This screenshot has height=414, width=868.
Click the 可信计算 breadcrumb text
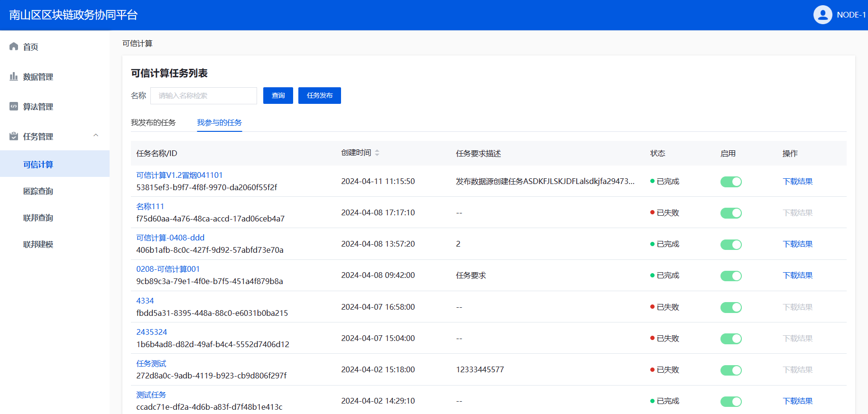click(x=138, y=43)
